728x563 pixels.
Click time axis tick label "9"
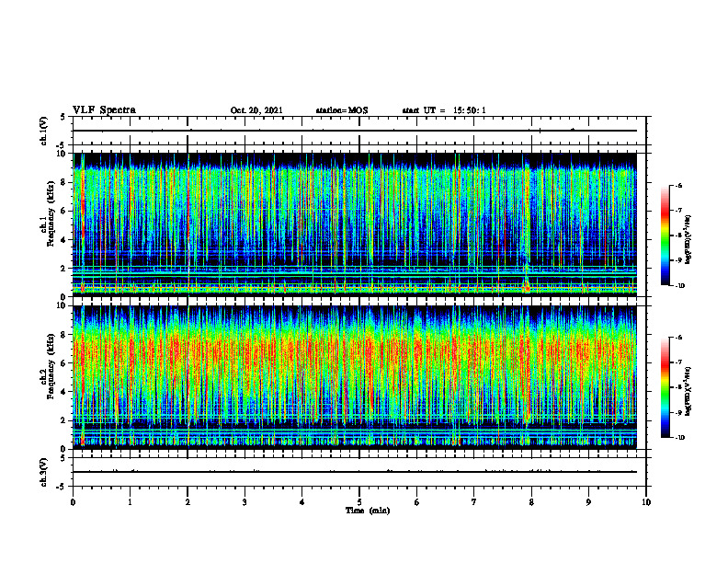pos(588,502)
